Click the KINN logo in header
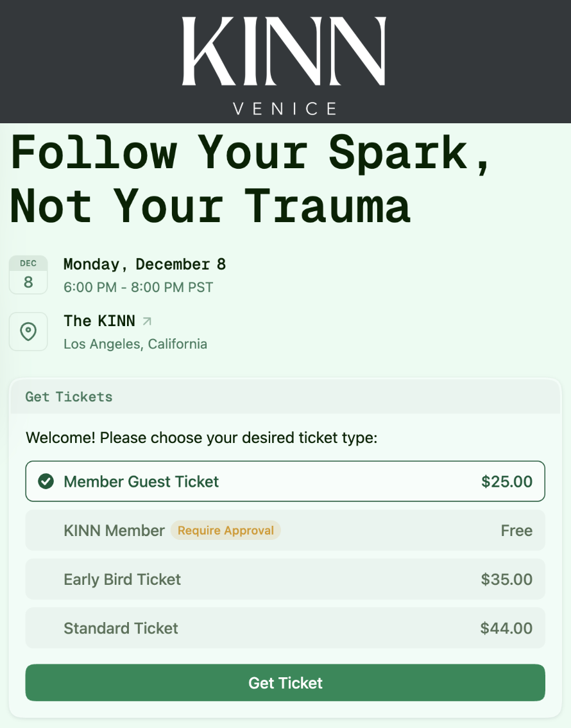The width and height of the screenshot is (571, 728). click(x=284, y=51)
